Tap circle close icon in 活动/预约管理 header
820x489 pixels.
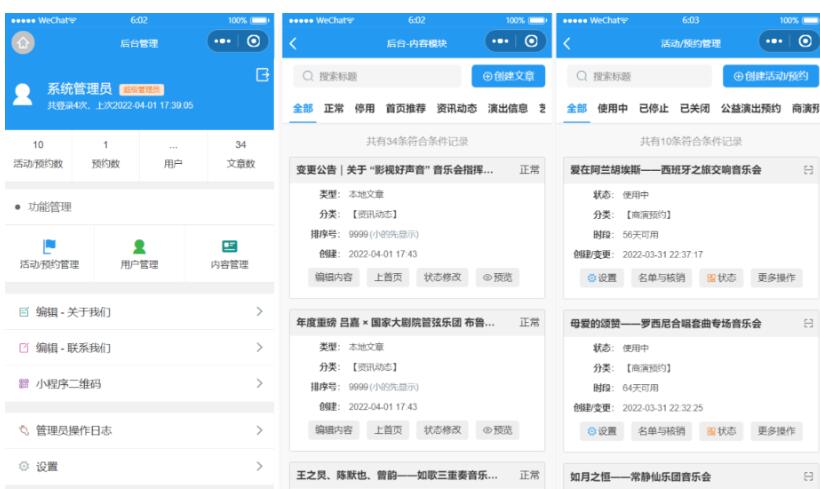(805, 41)
